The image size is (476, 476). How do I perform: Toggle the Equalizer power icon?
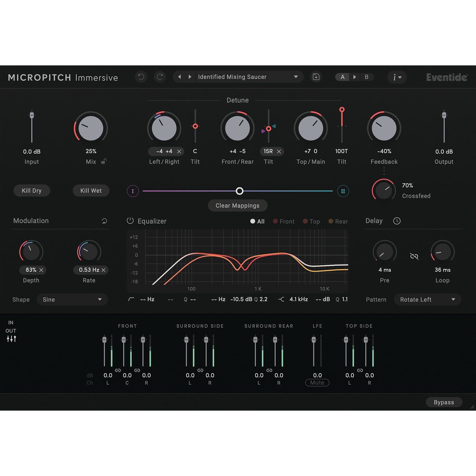pos(130,221)
